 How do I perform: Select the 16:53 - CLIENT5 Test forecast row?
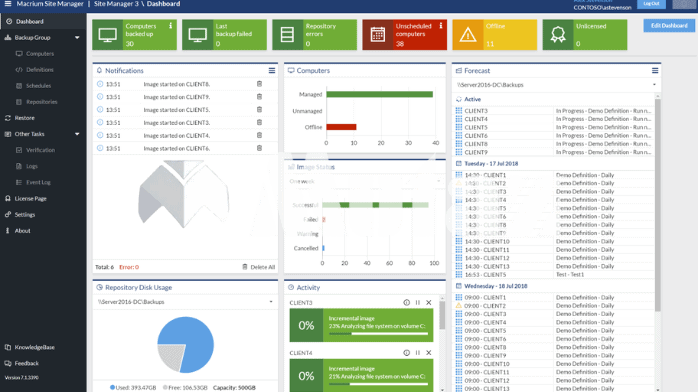[x=554, y=275]
